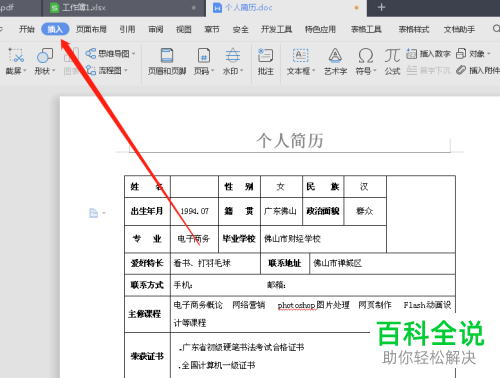
Task: Insert a 批注 comment
Action: (265, 61)
